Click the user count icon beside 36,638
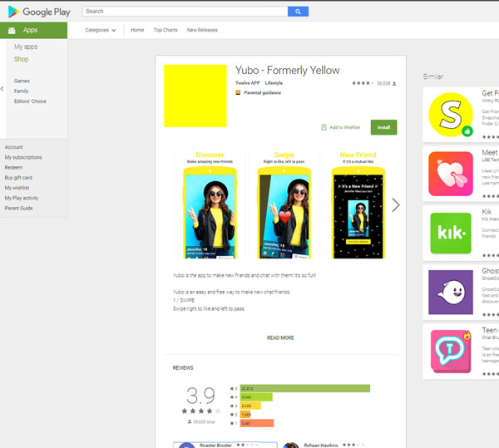The height and width of the screenshot is (448, 499). coord(394,84)
